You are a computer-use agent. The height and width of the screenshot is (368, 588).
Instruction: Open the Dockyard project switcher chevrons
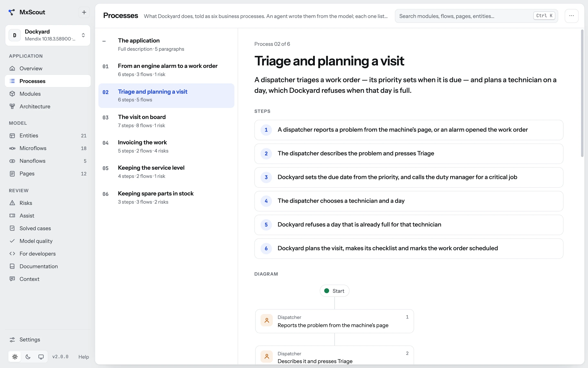pyautogui.click(x=83, y=35)
